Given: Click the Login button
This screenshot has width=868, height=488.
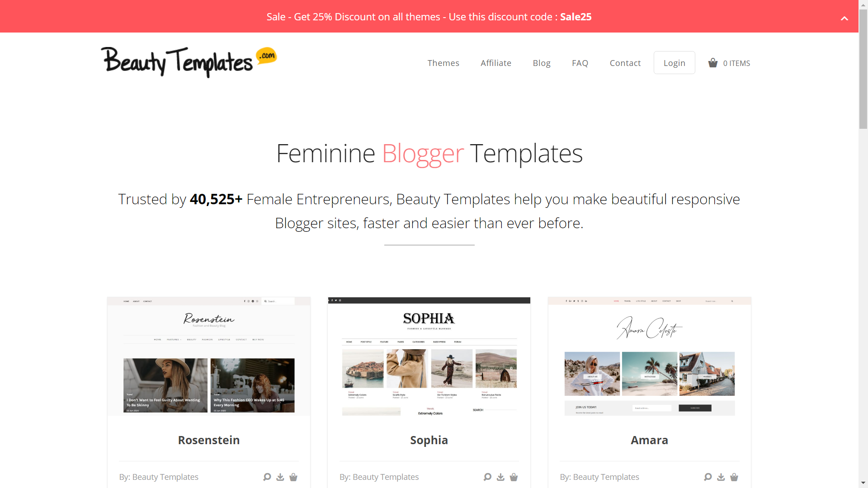Looking at the screenshot, I should click(674, 62).
